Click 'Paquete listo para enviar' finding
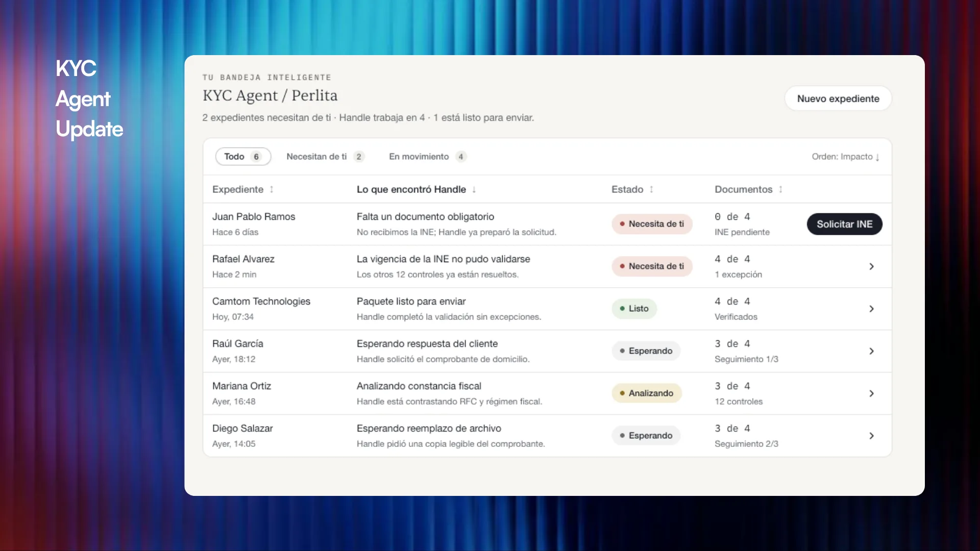The width and height of the screenshot is (980, 551). pyautogui.click(x=411, y=302)
